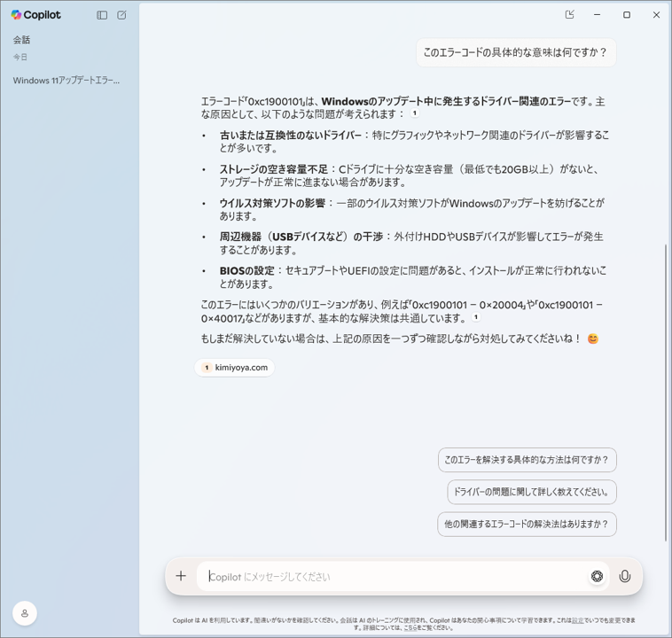
Task: Click the suggestion ドライバーの問題に関して詳しく教えてください。
Action: 531,492
